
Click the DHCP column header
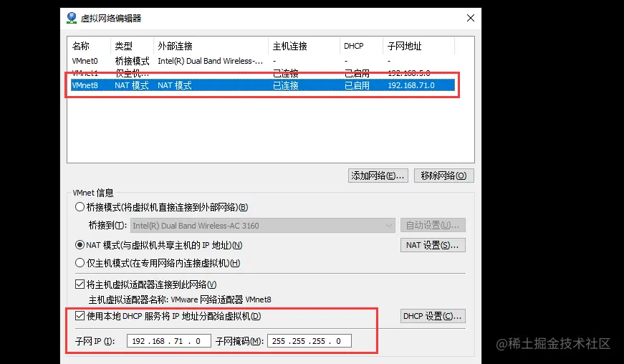tap(354, 46)
